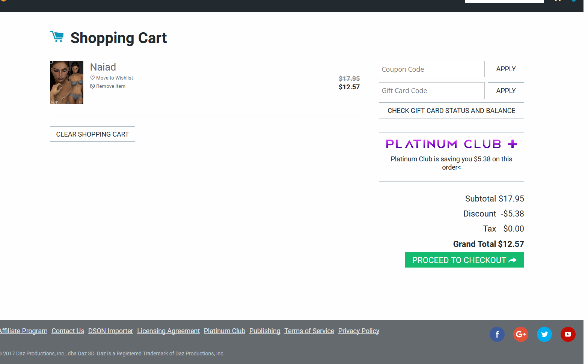Open the Licensing Agreement footer link

(168, 331)
